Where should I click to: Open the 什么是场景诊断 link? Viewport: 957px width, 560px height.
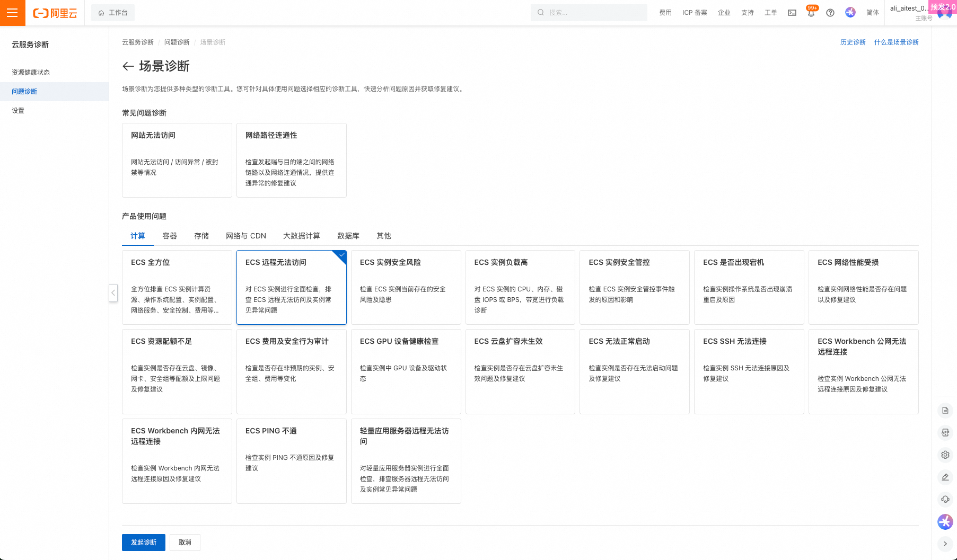pos(897,42)
